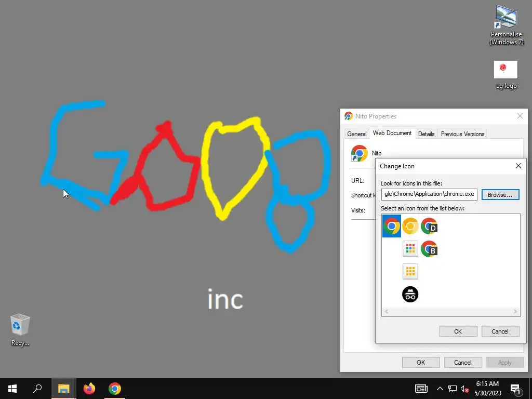Click icon list scrollbar left arrow
Viewport: 532px width, 399px height.
coord(387,312)
